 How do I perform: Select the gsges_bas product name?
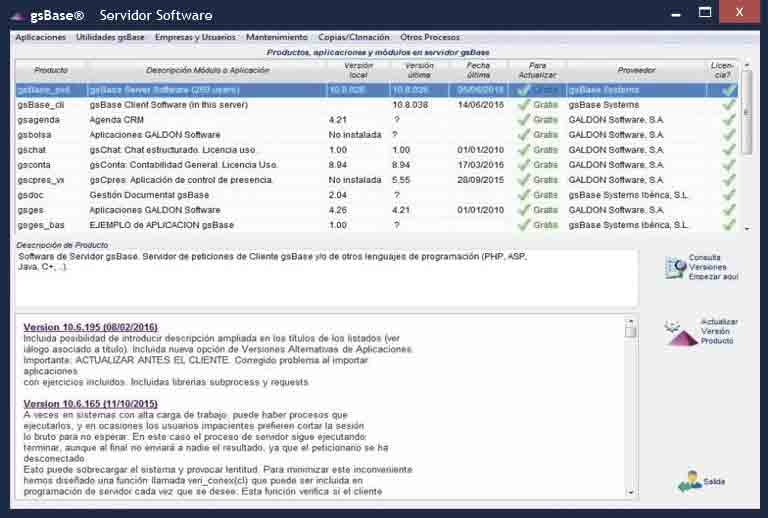(41, 225)
